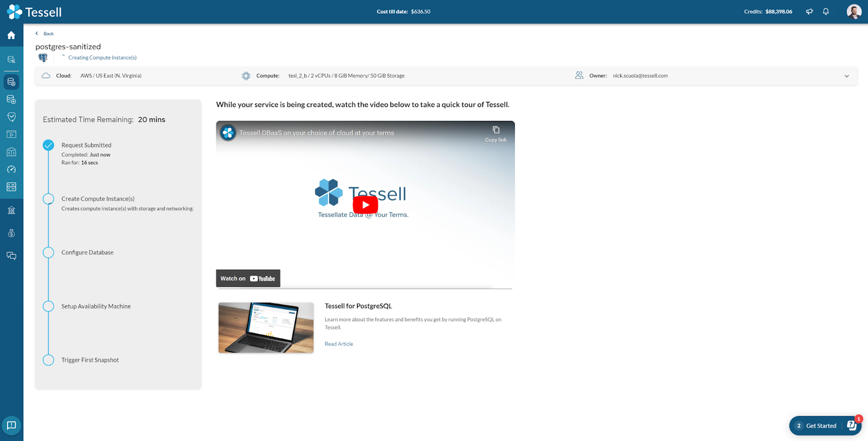Open the highlighted database services sidebar icon

click(x=11, y=82)
